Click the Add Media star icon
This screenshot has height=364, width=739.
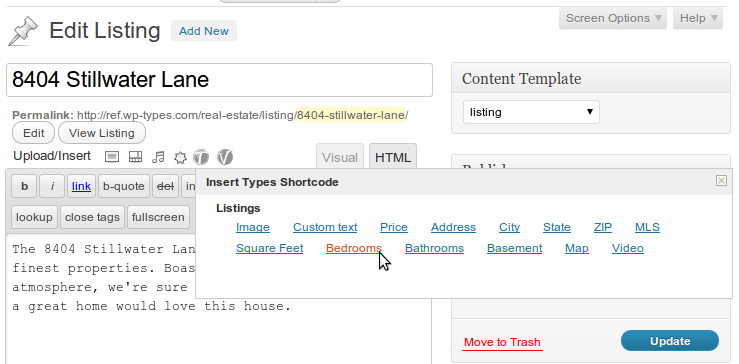[180, 157]
